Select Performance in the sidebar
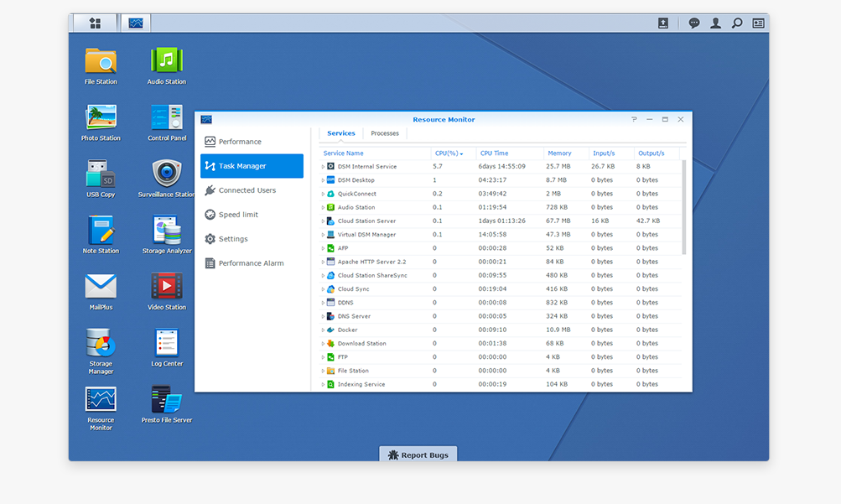The height and width of the screenshot is (504, 841). [x=240, y=142]
